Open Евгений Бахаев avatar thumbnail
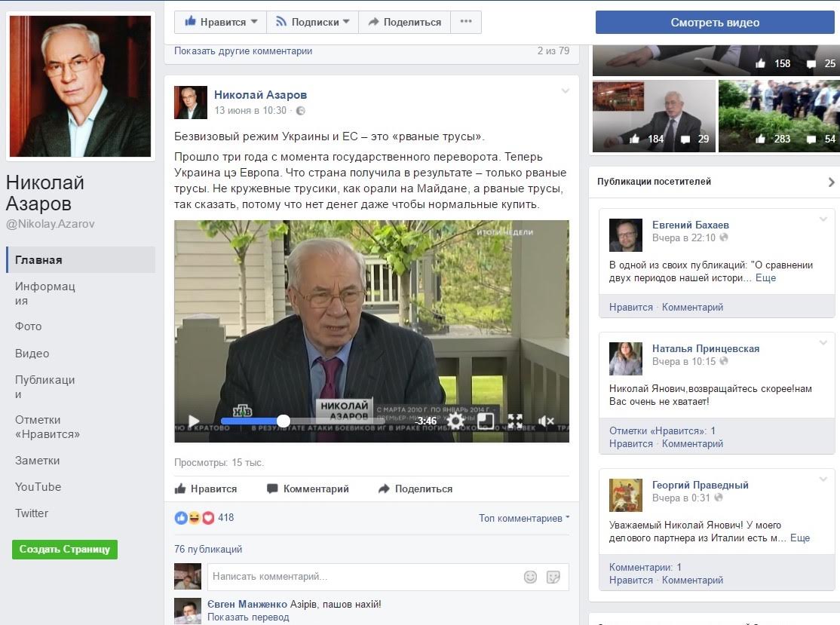The height and width of the screenshot is (625, 840). point(626,235)
